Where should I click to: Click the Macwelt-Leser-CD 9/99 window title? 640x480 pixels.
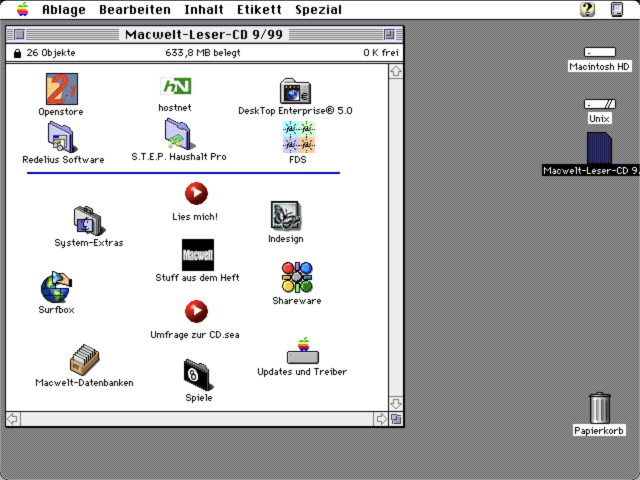coord(204,35)
